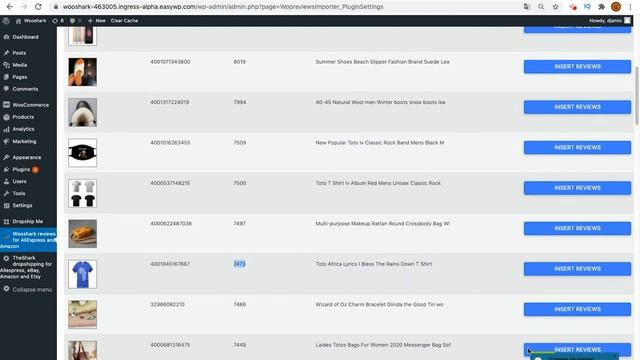This screenshot has height=360, width=640.
Task: Open the extensions puzzle icon
Action: coord(601,7)
